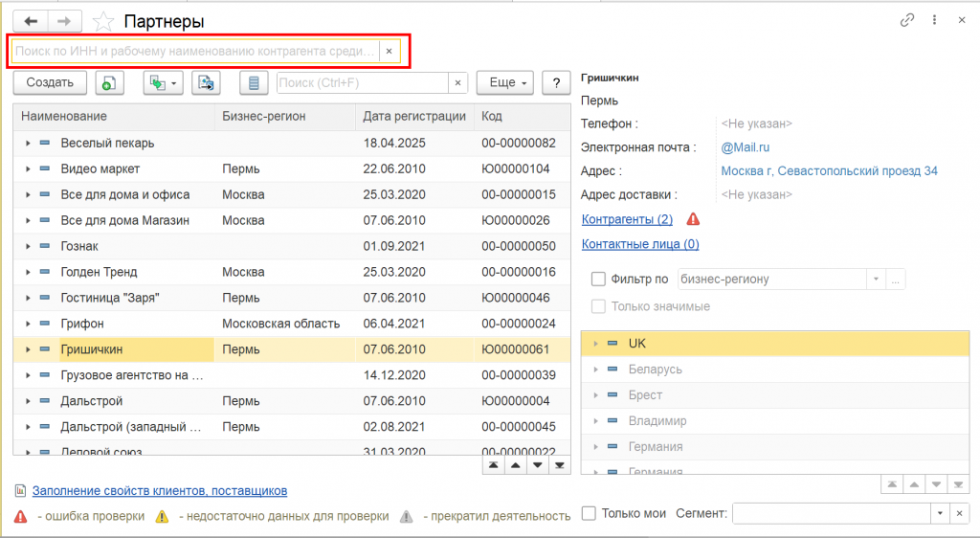Select the Грифон partner row
Screen dimensions: 980x538
(x=292, y=324)
